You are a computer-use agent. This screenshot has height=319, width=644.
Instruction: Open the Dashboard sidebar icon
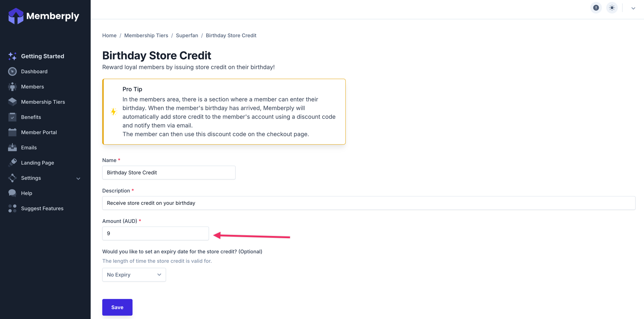[12, 71]
